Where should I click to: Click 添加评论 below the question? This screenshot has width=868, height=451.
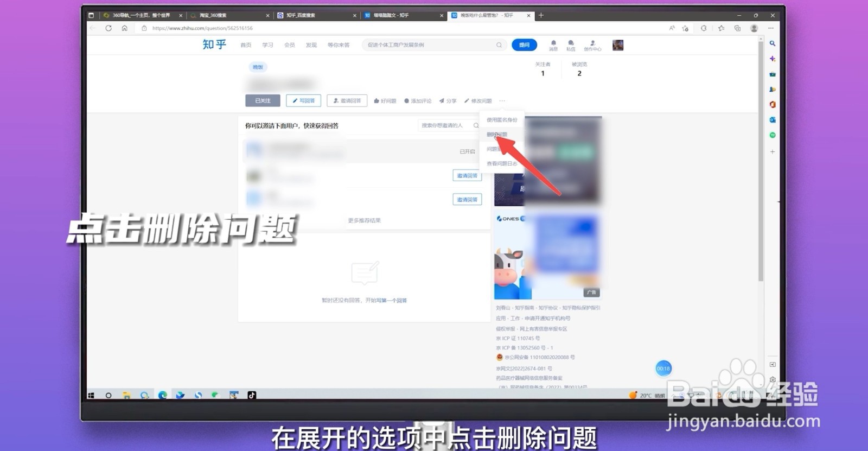click(418, 101)
